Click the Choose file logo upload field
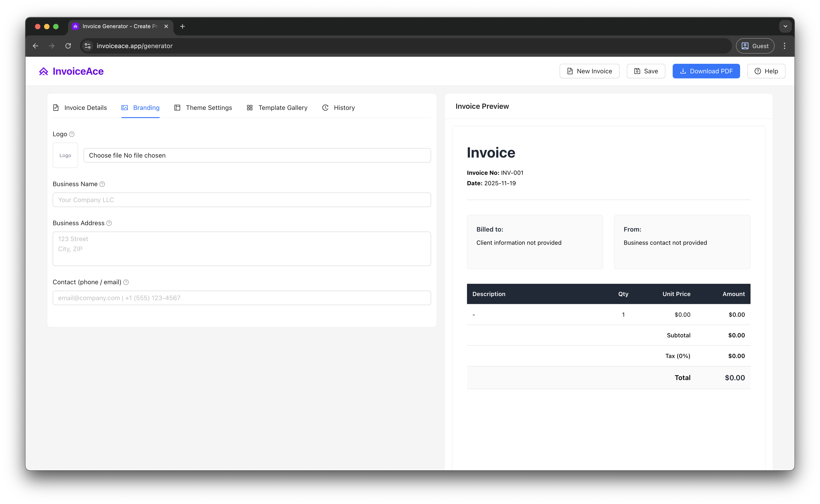Image resolution: width=820 pixels, height=504 pixels. 257,155
